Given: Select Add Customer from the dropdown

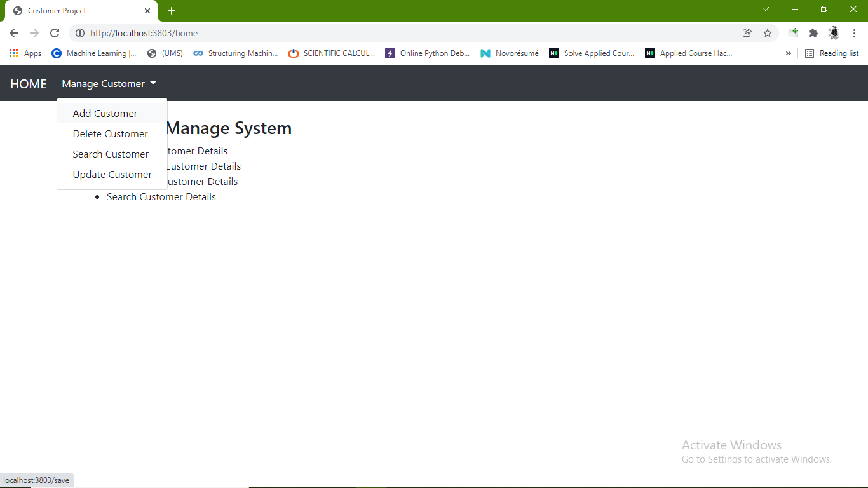Looking at the screenshot, I should coord(105,113).
